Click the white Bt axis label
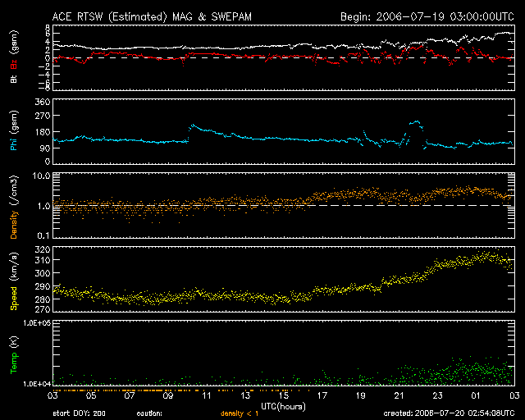This screenshot has height=420, width=525. [x=14, y=79]
